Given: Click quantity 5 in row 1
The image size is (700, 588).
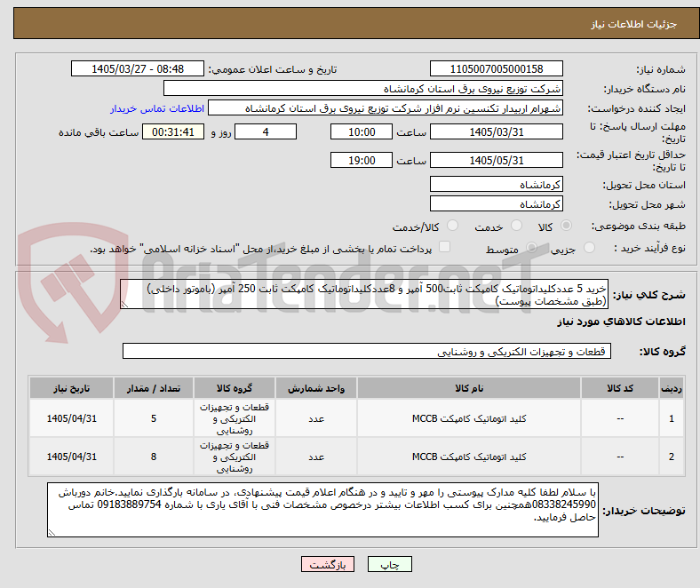Looking at the screenshot, I should tap(154, 418).
